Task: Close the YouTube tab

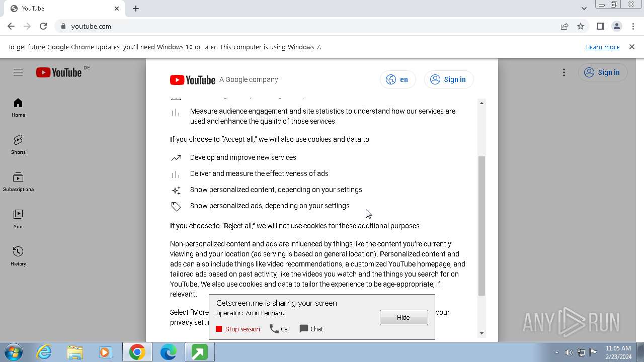Action: (117, 9)
